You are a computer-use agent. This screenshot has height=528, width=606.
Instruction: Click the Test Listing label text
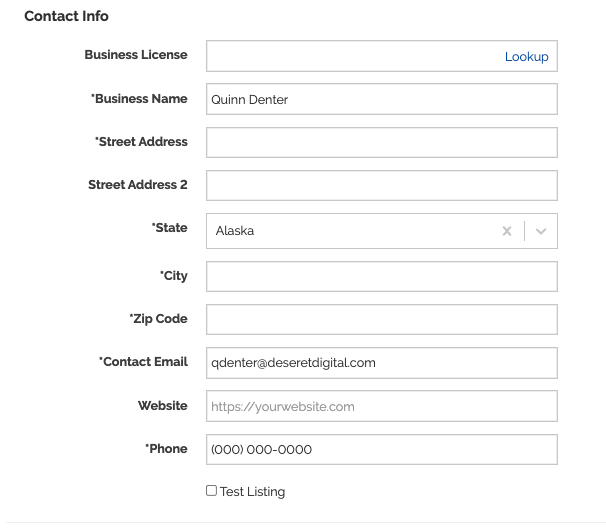[252, 492]
